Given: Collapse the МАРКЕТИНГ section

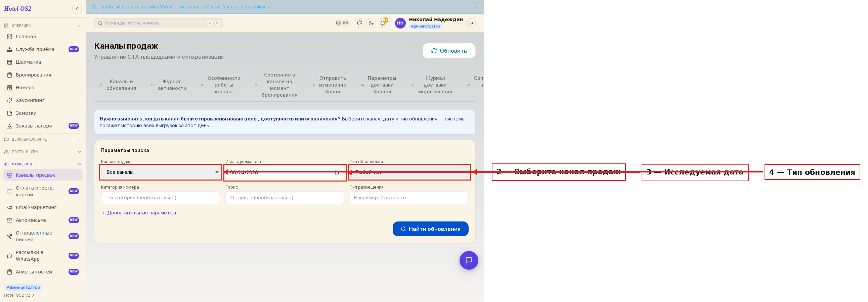Looking at the screenshot, I should click(43, 164).
